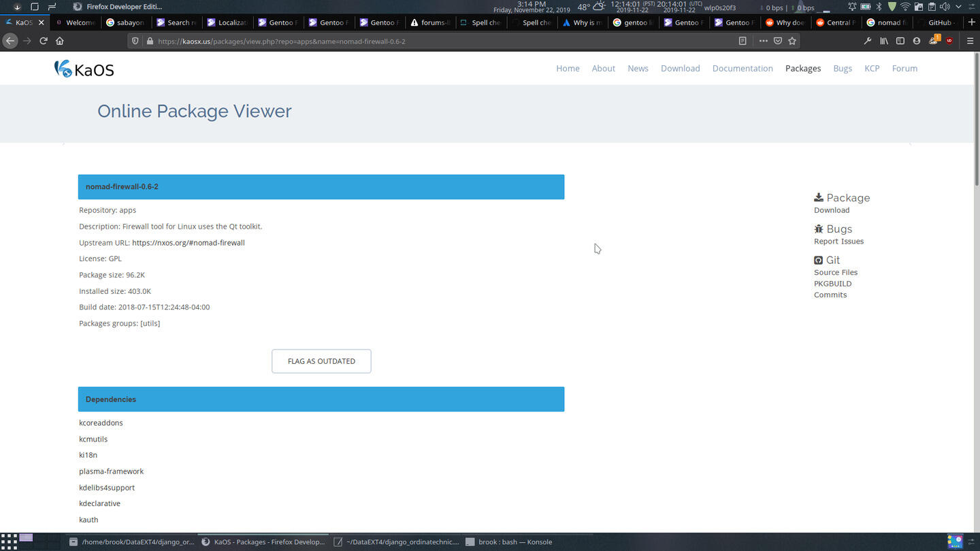The image size is (980, 551).
Task: Switch to the forums warning tab
Action: tap(430, 22)
